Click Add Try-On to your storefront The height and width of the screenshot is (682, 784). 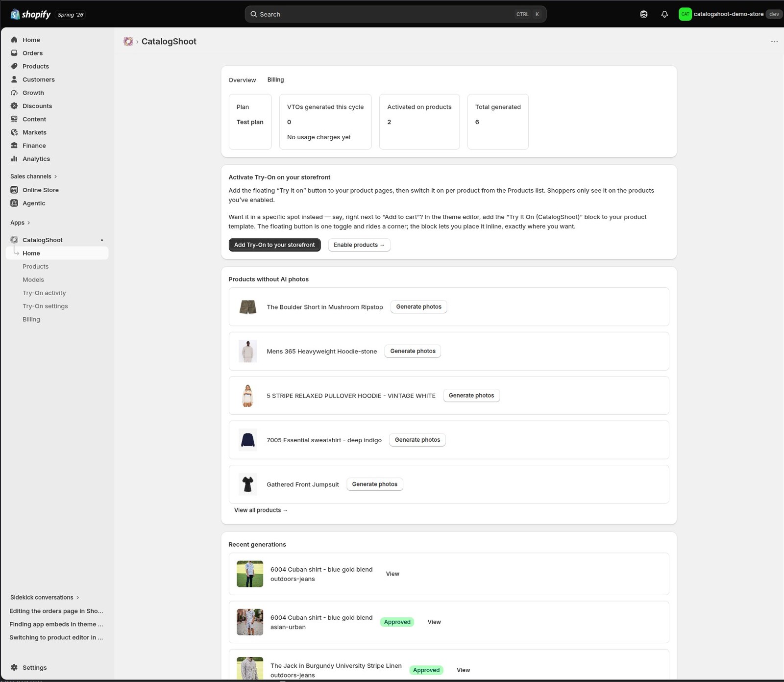(274, 245)
